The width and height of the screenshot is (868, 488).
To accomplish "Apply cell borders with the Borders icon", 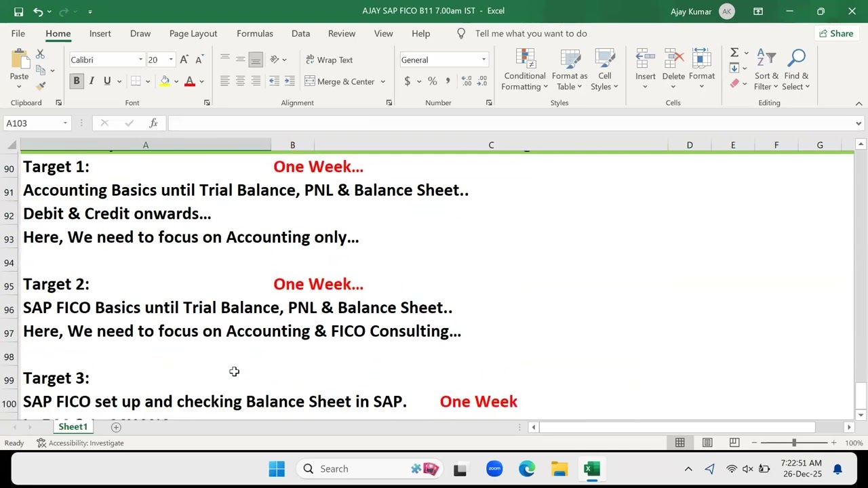I will (136, 81).
